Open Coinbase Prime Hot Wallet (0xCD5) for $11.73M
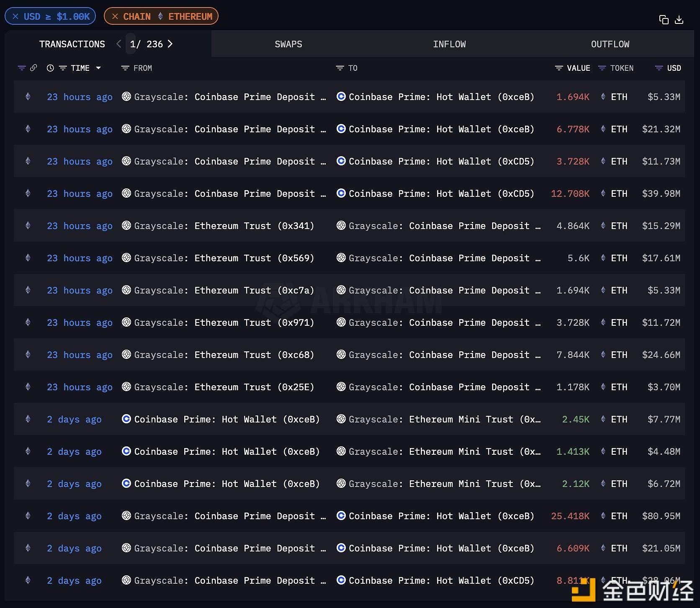 click(441, 161)
